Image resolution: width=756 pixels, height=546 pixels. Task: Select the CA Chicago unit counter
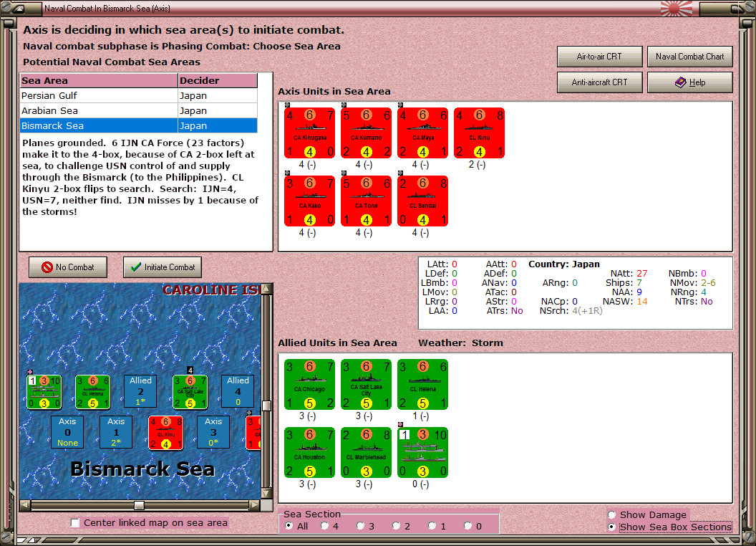309,384
